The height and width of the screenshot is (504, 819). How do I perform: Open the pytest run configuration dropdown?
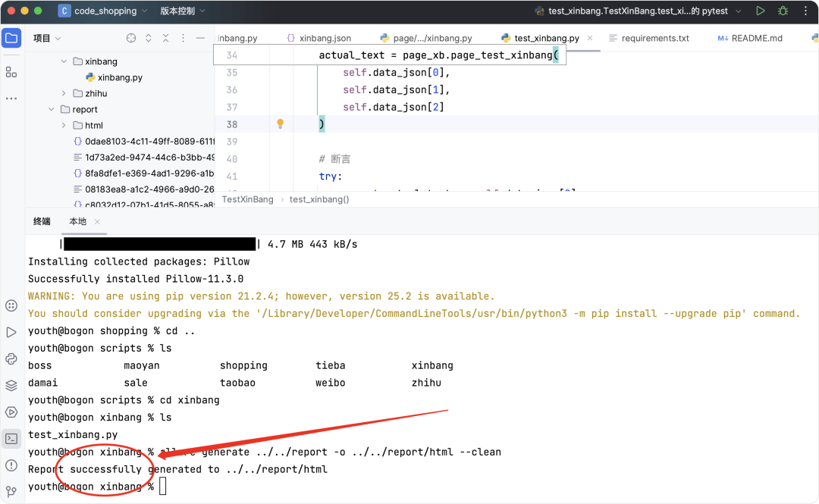click(x=638, y=11)
